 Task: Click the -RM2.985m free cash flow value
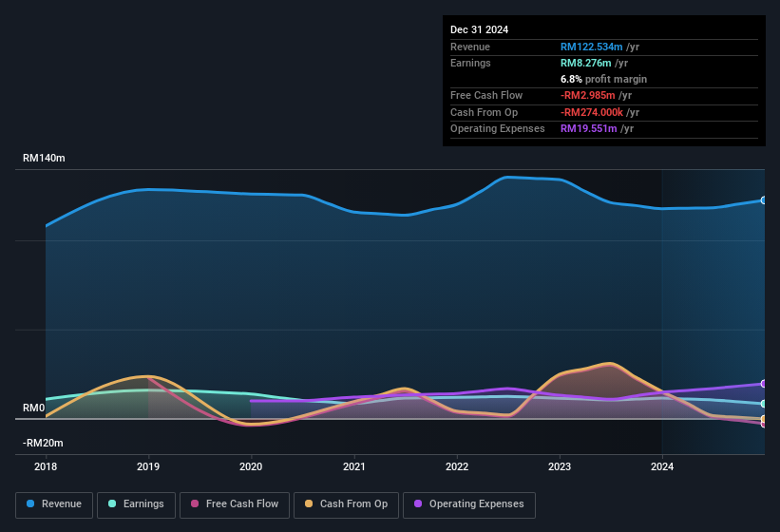coord(588,95)
